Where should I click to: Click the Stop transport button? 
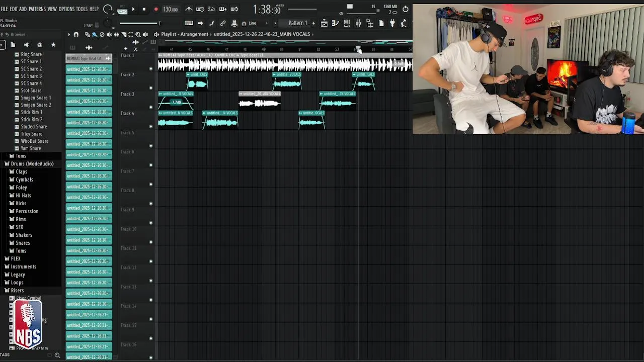144,9
